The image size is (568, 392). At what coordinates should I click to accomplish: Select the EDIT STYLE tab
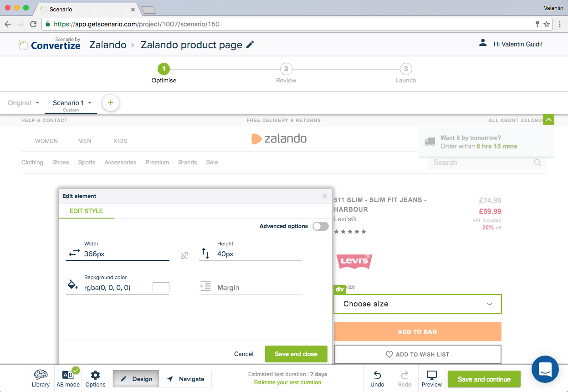(86, 211)
